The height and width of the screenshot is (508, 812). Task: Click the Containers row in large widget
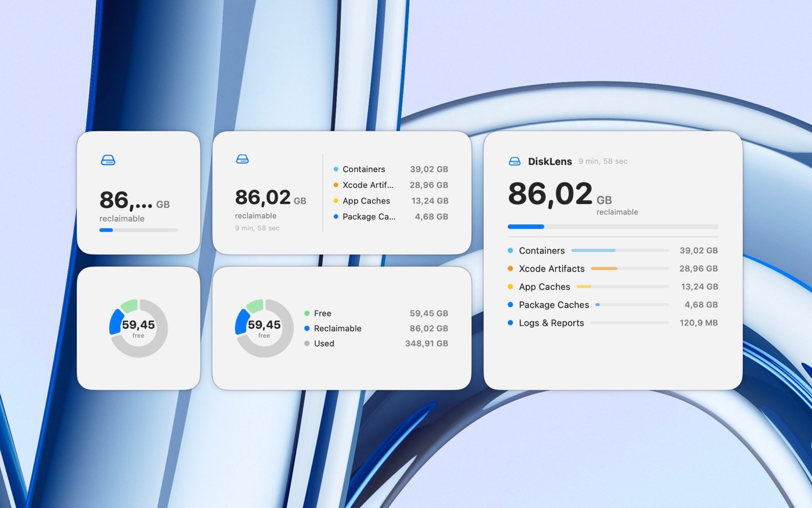(613, 250)
